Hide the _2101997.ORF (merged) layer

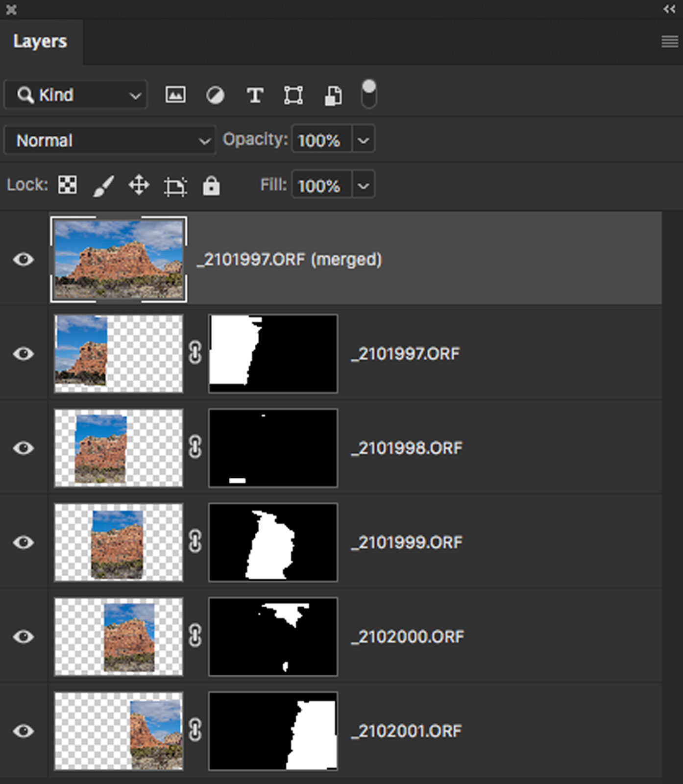click(23, 259)
